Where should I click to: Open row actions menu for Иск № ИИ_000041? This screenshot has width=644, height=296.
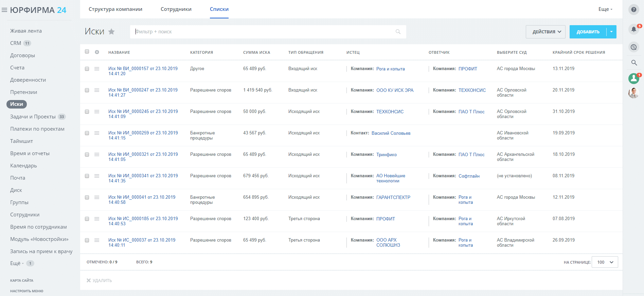(x=97, y=197)
